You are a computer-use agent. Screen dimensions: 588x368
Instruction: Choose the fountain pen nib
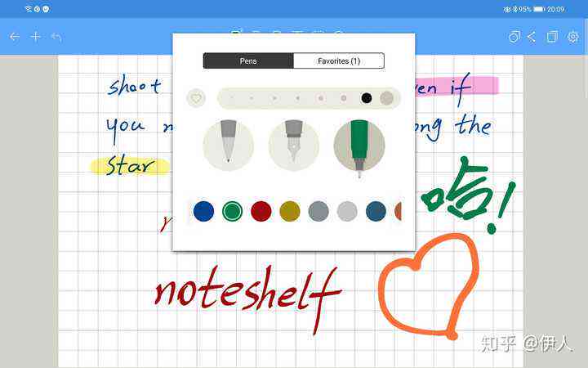[294, 145]
